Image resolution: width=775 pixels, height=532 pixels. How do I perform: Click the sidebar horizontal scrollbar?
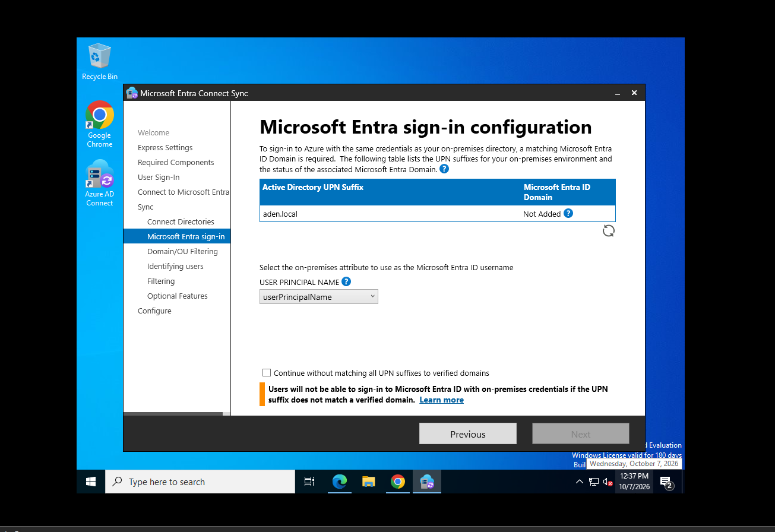(173, 413)
